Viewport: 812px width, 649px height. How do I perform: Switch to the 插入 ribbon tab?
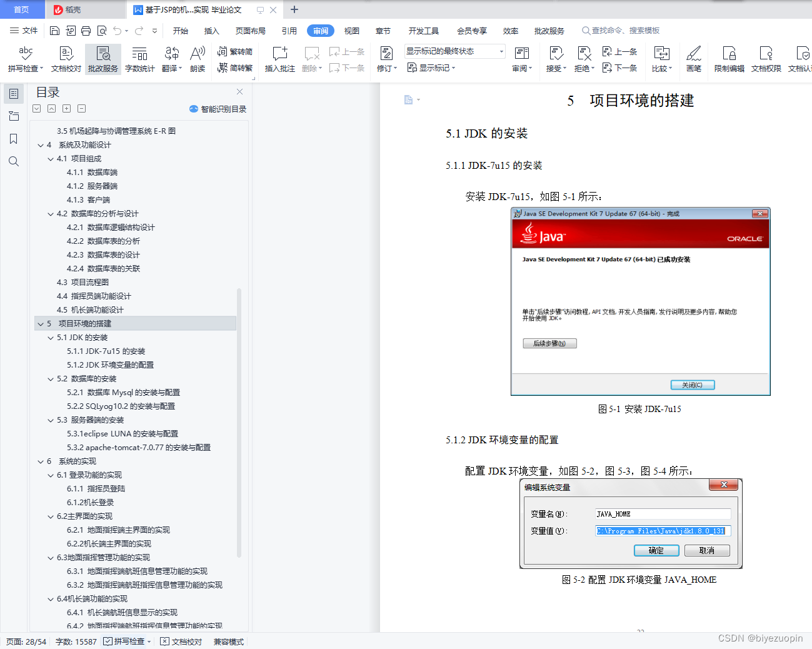[x=212, y=31]
